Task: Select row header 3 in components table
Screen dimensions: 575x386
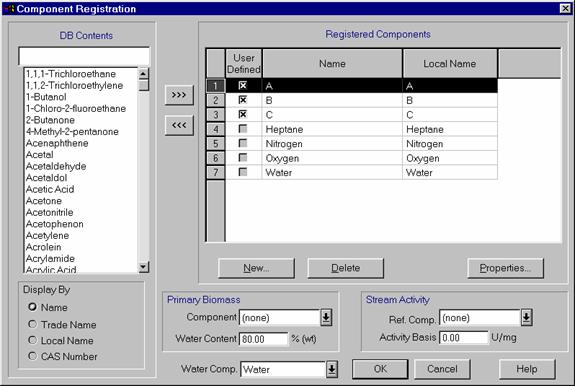Action: tap(216, 115)
